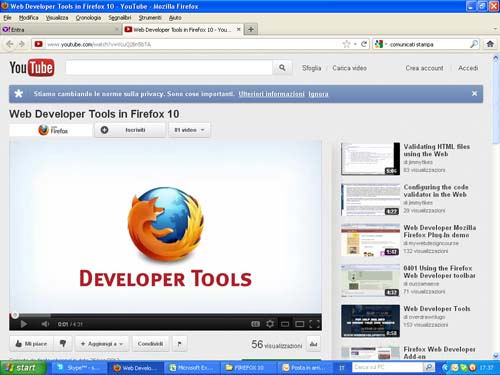
Task: Open the Aggiungi a dropdown
Action: point(102,344)
